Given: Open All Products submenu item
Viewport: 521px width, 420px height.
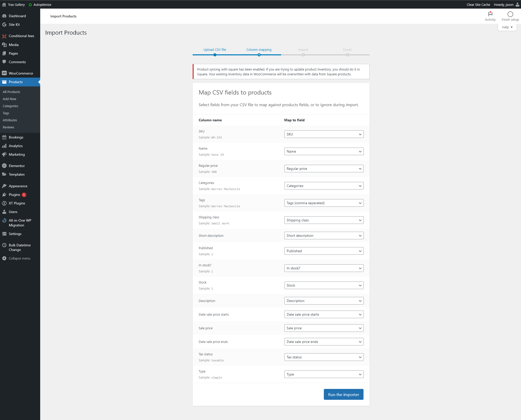Looking at the screenshot, I should 11,92.
